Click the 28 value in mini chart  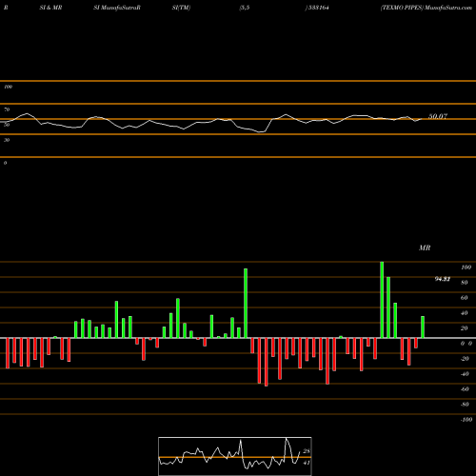coord(307,451)
